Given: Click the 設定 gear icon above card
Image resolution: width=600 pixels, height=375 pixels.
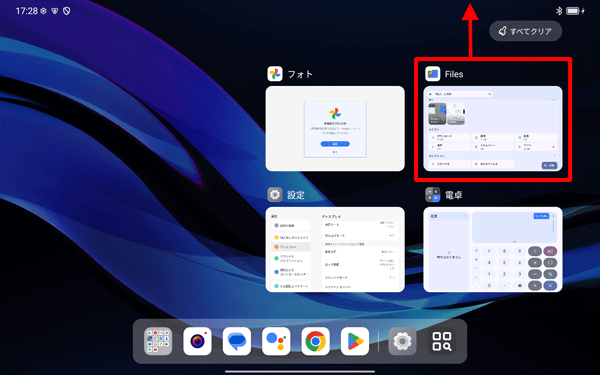Looking at the screenshot, I should 275,195.
